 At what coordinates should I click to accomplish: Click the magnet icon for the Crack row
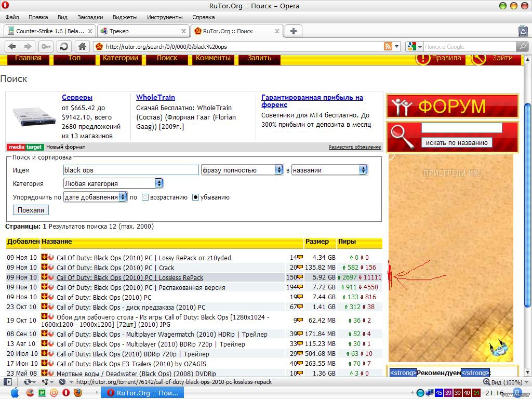click(51, 267)
